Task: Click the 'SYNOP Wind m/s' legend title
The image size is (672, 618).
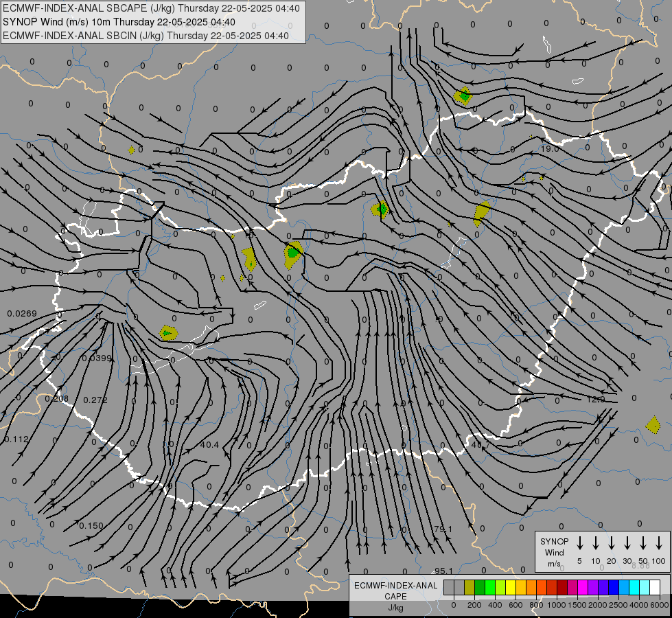Action: pyautogui.click(x=554, y=552)
